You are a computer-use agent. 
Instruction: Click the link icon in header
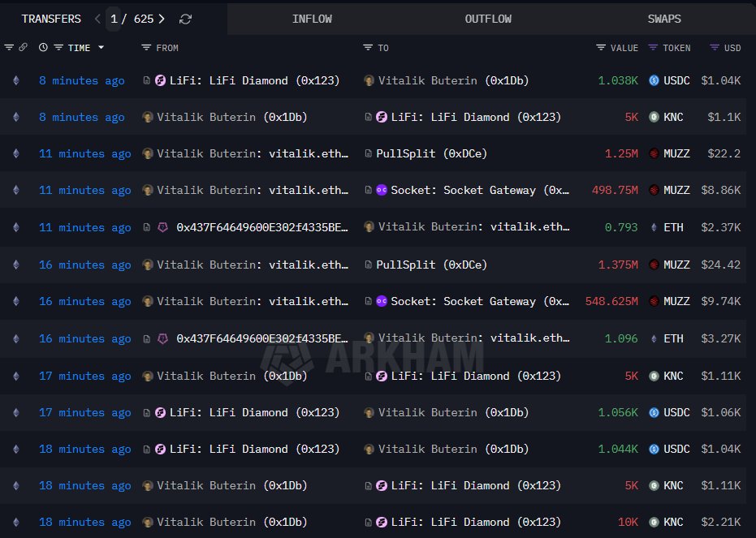point(23,47)
